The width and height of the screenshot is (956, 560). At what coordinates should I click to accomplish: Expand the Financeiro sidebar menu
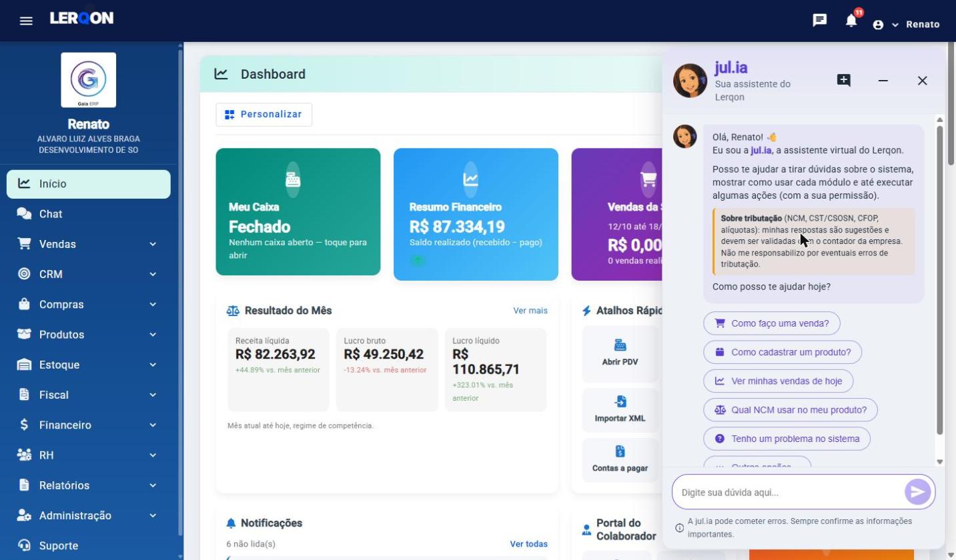(89, 425)
